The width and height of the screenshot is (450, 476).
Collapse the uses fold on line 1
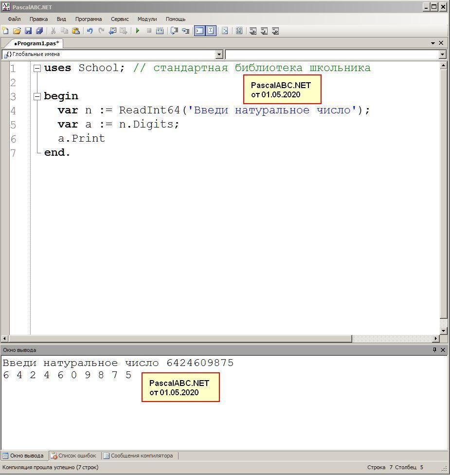[x=37, y=68]
